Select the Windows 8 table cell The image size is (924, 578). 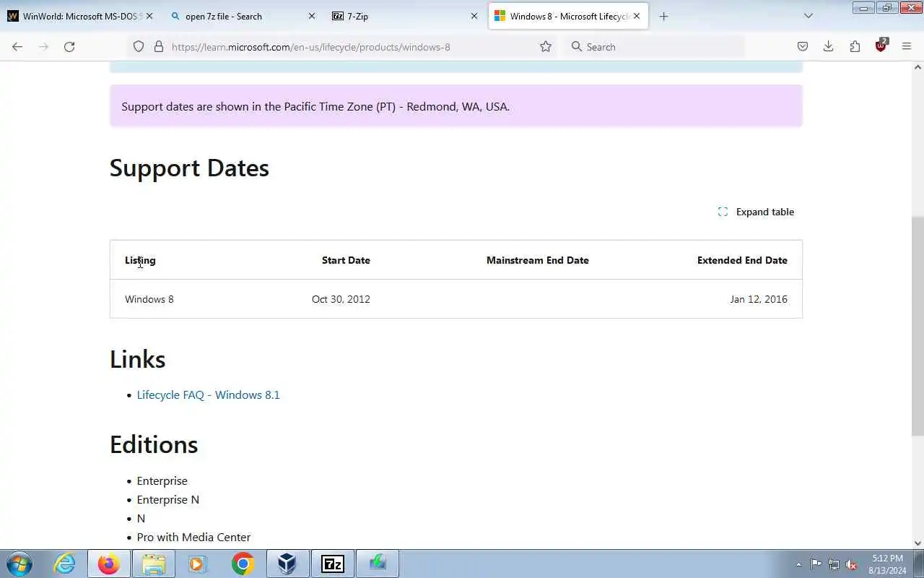149,299
